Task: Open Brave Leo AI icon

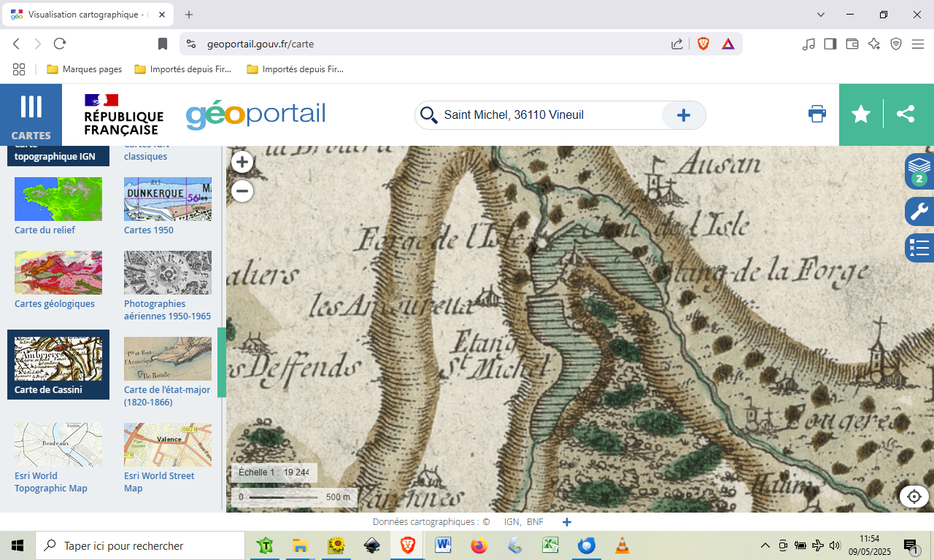Action: click(874, 44)
